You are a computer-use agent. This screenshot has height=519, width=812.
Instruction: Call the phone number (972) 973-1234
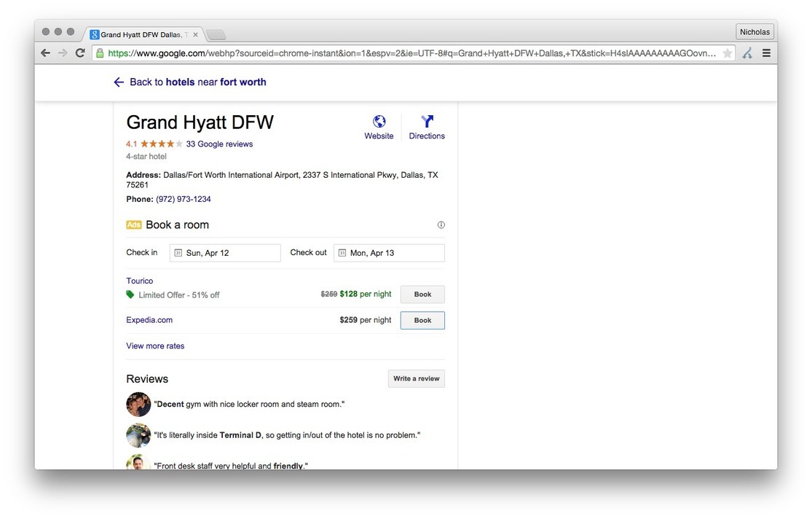pyautogui.click(x=184, y=199)
